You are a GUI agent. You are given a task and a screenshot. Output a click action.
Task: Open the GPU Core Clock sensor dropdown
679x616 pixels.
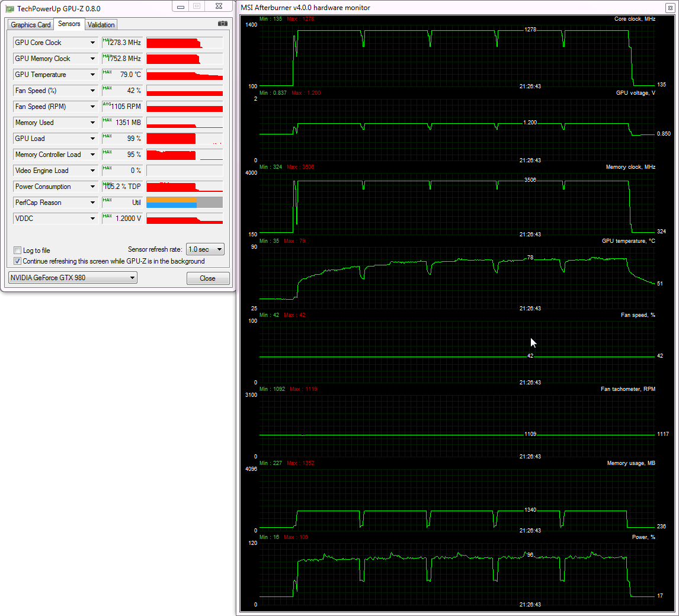92,43
